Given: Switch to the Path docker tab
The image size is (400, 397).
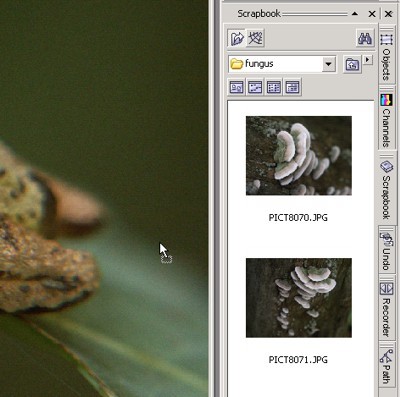Looking at the screenshot, I should coord(386,366).
